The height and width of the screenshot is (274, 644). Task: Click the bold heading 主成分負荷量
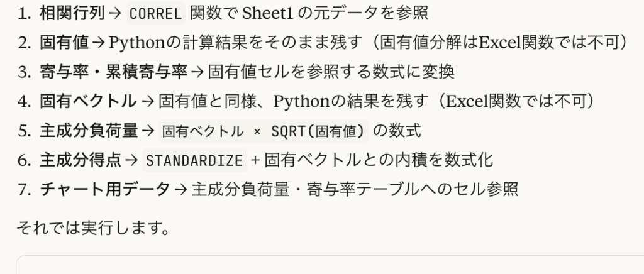coord(88,130)
